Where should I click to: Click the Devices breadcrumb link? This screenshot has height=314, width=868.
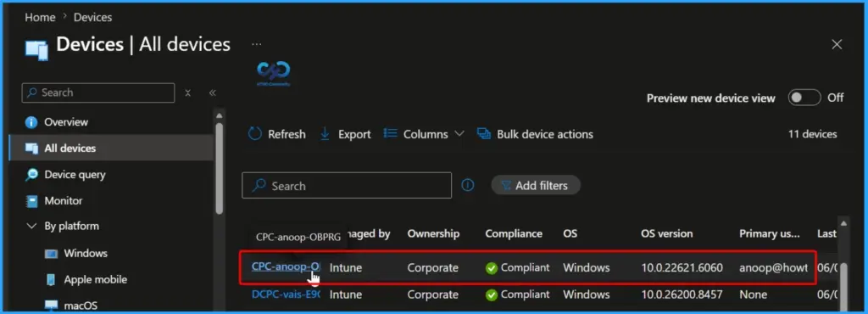click(93, 17)
